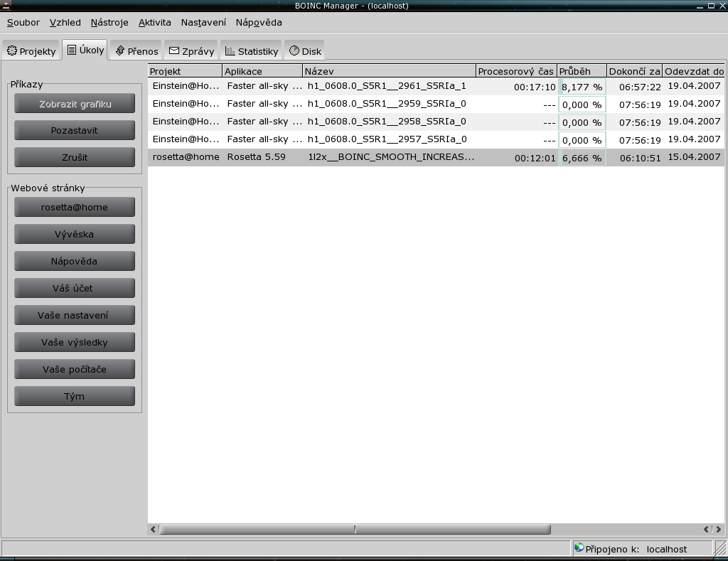Click the Přenos transfer arrows icon

pyautogui.click(x=119, y=50)
